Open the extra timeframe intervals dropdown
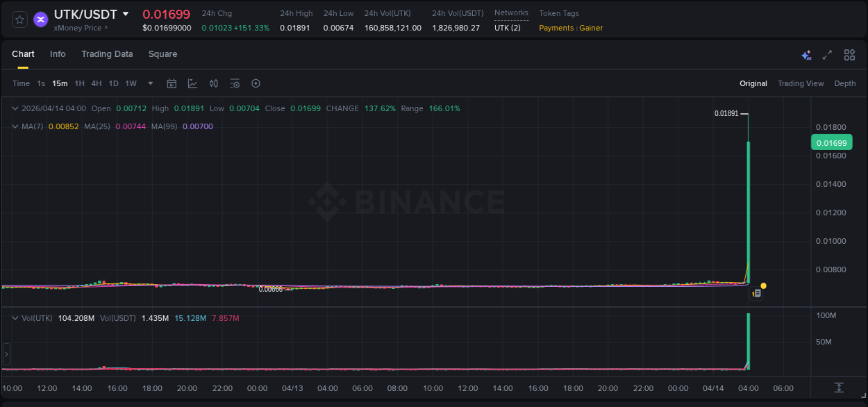Image resolution: width=868 pixels, height=407 pixels. coord(149,83)
